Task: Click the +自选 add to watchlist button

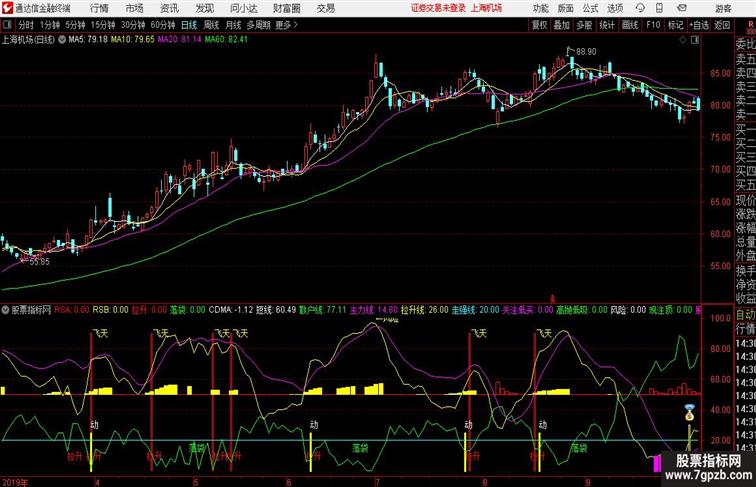Action: (699, 25)
